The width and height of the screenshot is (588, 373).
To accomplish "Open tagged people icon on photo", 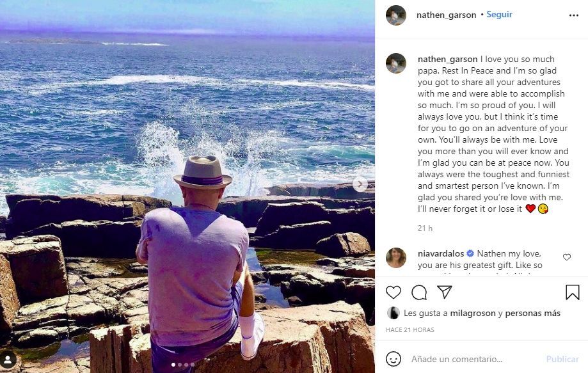I will pos(8,360).
